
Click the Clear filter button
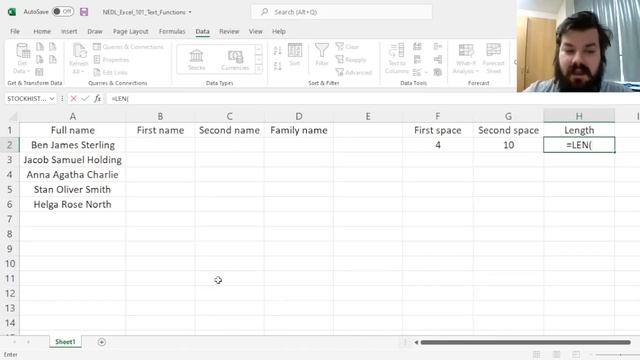click(347, 47)
